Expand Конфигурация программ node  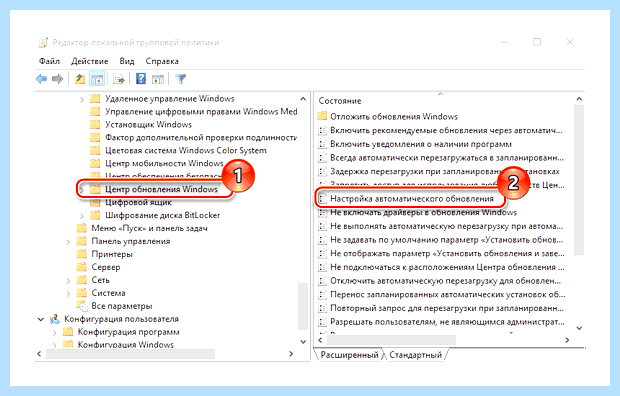click(55, 332)
